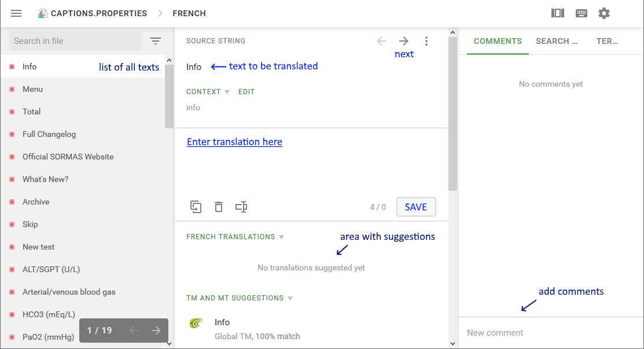Advance pages with the pagination forward arrow
Viewport: 644px width, 349px height.
(155, 330)
